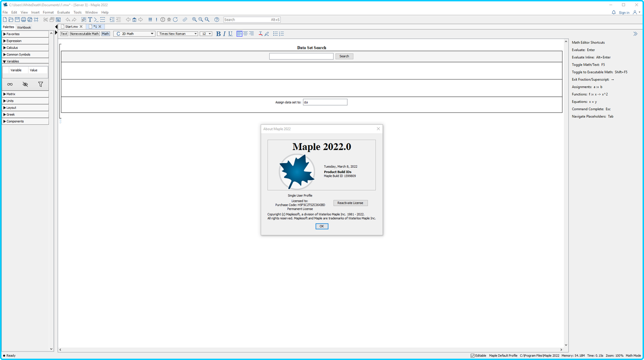Image resolution: width=644 pixels, height=360 pixels.
Task: Insert a text region with T icon
Action: pos(90,20)
